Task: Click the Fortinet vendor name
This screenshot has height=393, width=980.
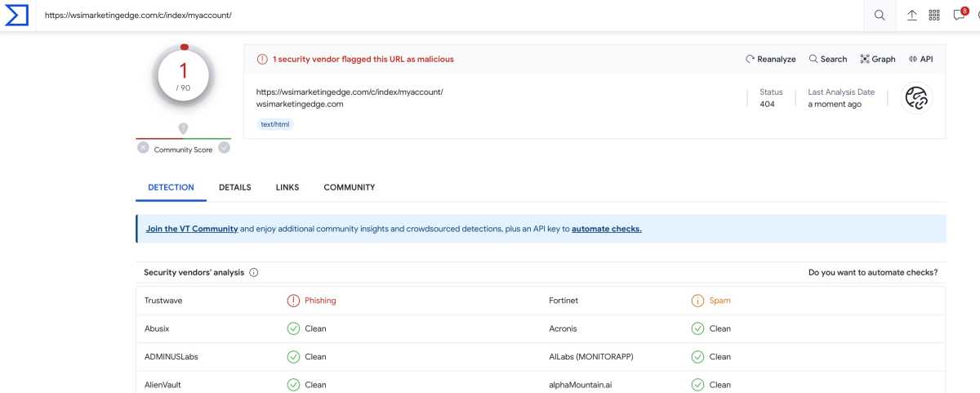Action: (563, 301)
